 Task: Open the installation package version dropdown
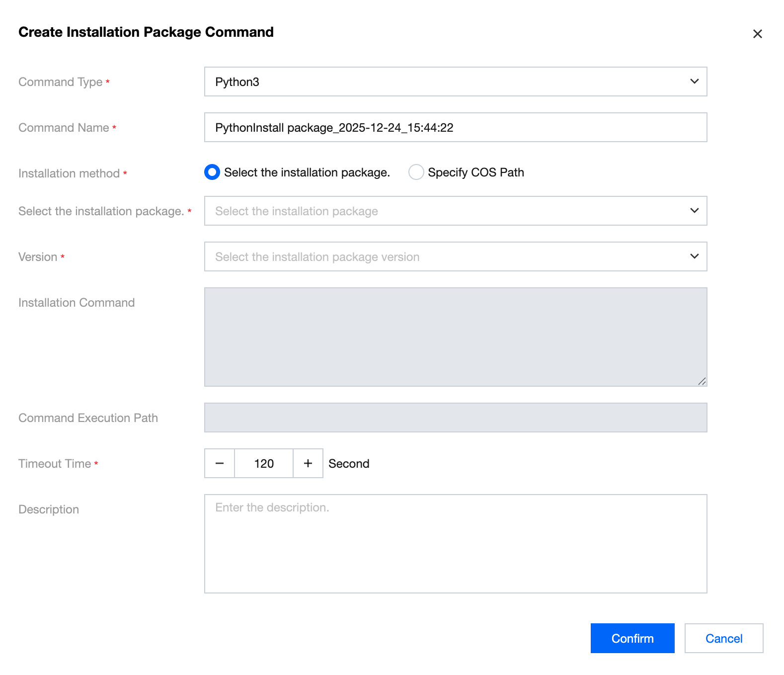(x=447, y=256)
